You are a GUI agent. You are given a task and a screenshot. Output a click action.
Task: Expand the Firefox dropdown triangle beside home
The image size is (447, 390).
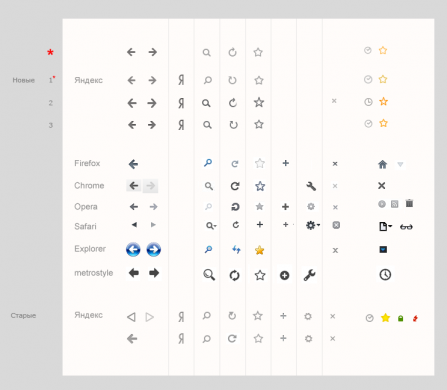click(x=400, y=164)
